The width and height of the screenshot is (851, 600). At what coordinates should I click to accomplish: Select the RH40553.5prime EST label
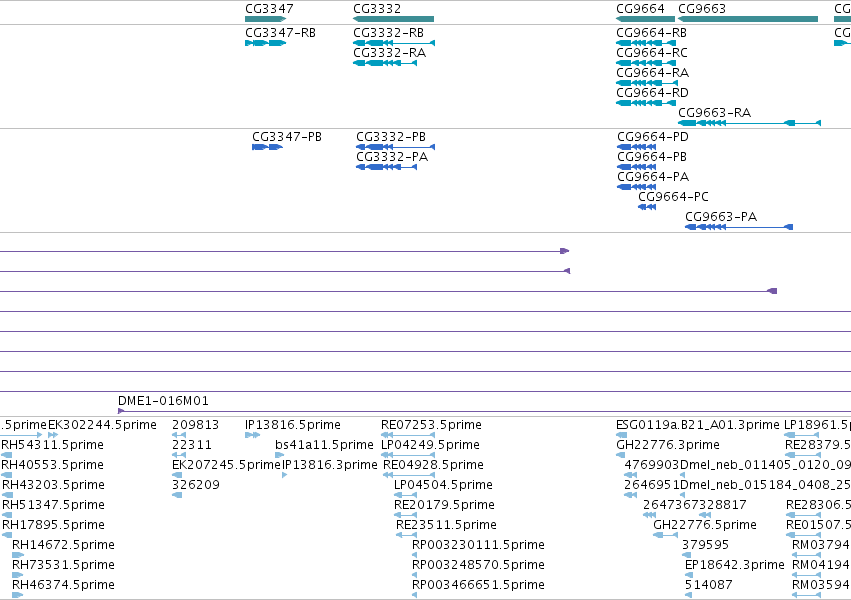click(x=52, y=465)
